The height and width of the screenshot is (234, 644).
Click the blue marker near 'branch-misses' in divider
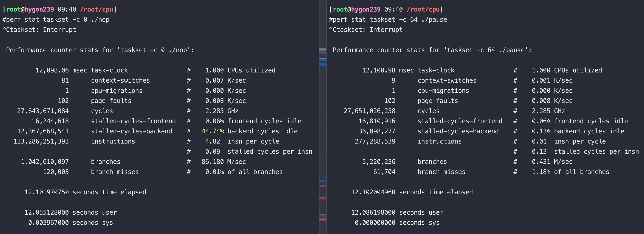[323, 181]
